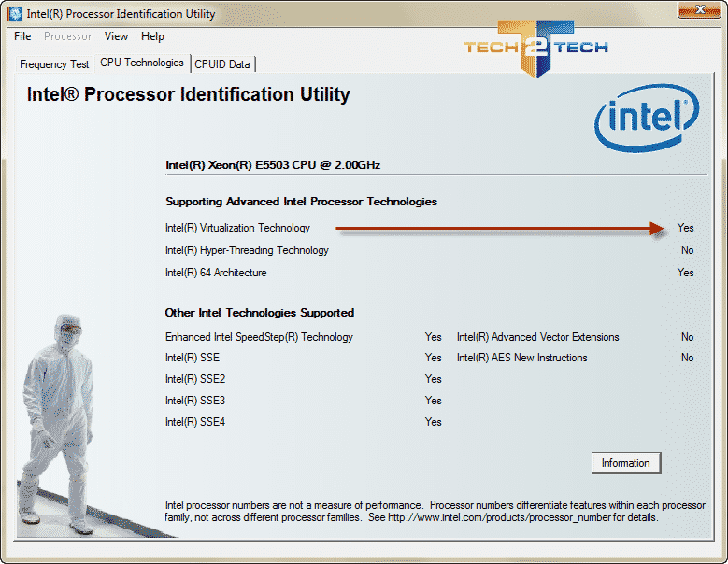The height and width of the screenshot is (564, 728).
Task: Click the Intel Virtualization Technology label
Action: pyautogui.click(x=237, y=228)
